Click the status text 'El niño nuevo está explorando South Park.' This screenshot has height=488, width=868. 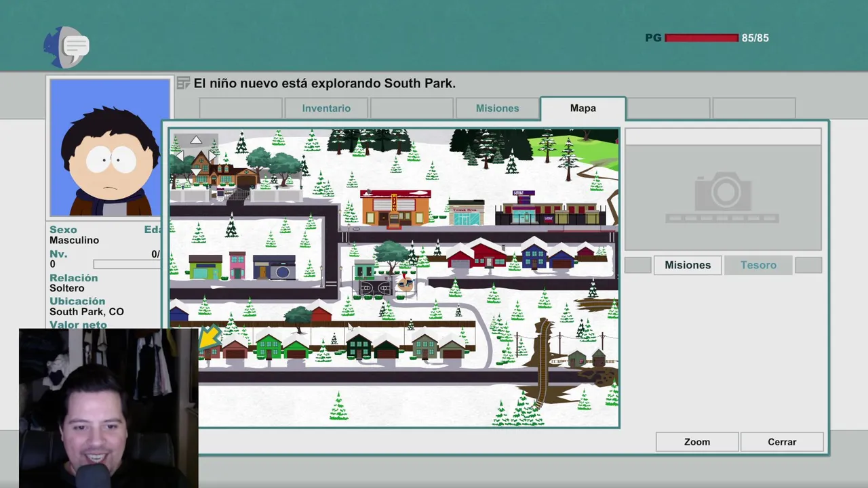pos(325,83)
